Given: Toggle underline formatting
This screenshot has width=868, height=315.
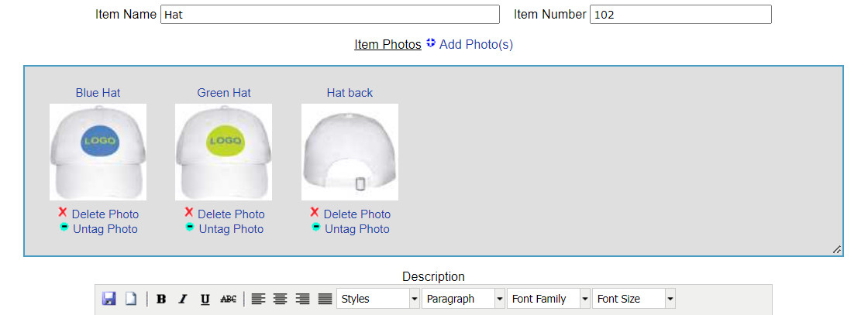Looking at the screenshot, I should coord(205,299).
